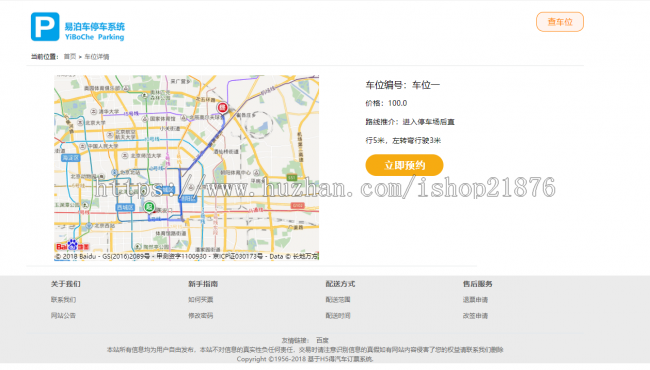Click the 百度 friendly link
This screenshot has height=370, width=650.
322,340
